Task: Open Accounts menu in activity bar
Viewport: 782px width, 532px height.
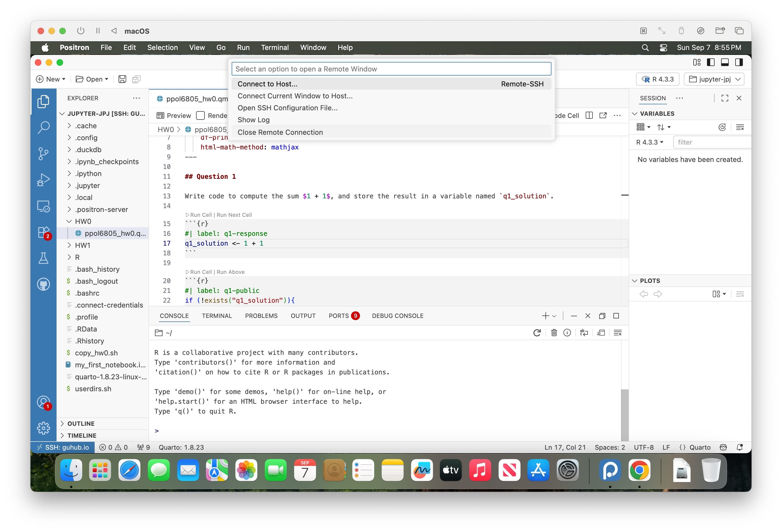Action: (43, 402)
